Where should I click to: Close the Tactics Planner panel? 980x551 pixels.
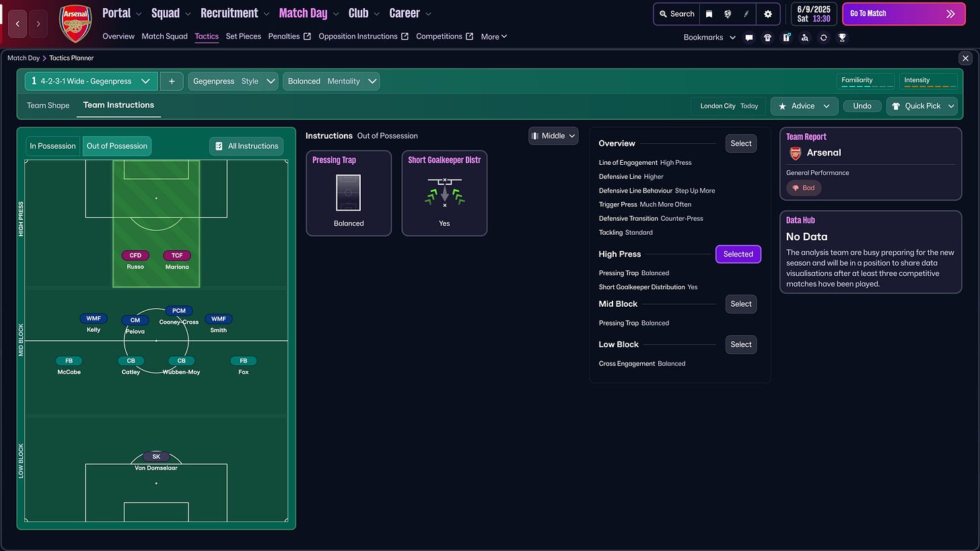965,59
